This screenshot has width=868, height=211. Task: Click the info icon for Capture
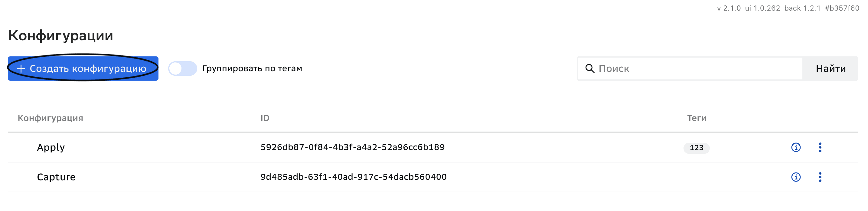[x=795, y=177]
